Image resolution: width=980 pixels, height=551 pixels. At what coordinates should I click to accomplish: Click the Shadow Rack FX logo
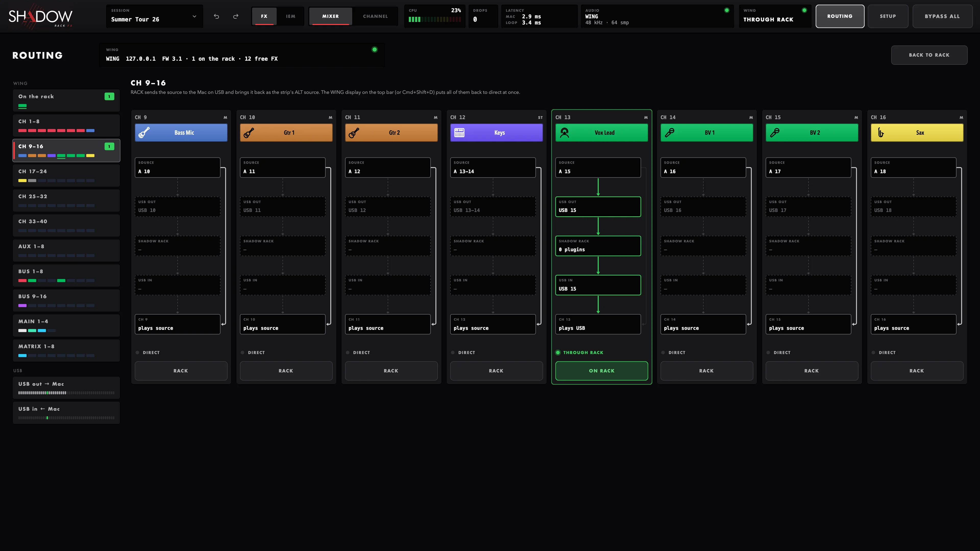[40, 16]
